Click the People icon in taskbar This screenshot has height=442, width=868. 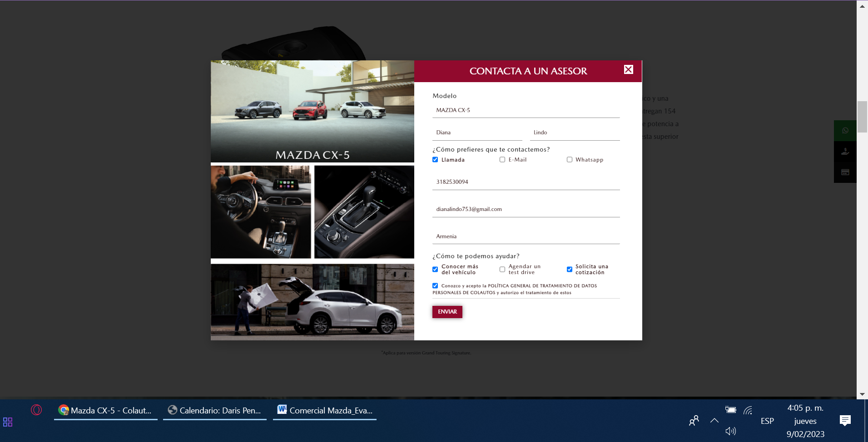pos(694,421)
